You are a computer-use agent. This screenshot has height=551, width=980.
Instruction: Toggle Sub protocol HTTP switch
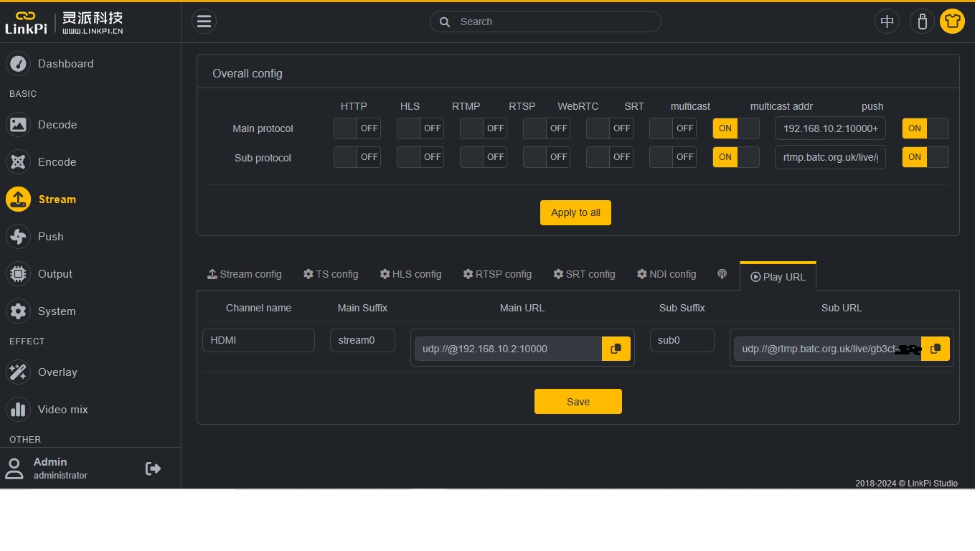click(357, 157)
